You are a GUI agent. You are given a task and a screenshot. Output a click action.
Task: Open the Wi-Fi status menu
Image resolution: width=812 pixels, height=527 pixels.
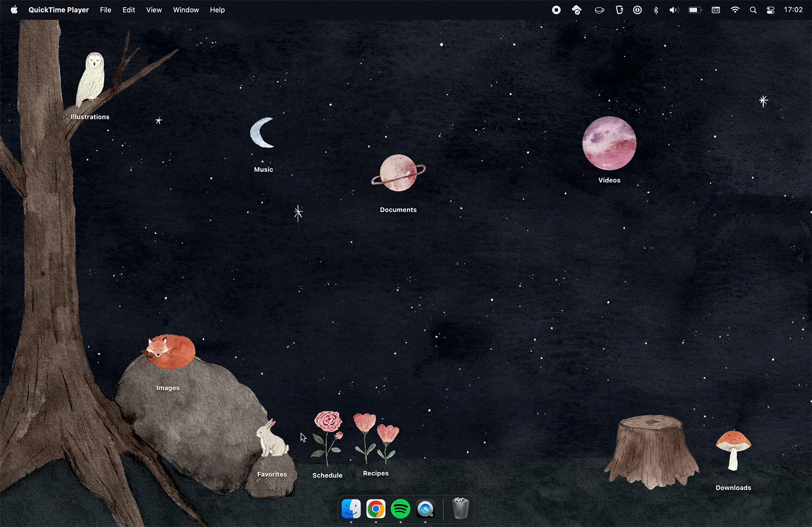point(735,10)
